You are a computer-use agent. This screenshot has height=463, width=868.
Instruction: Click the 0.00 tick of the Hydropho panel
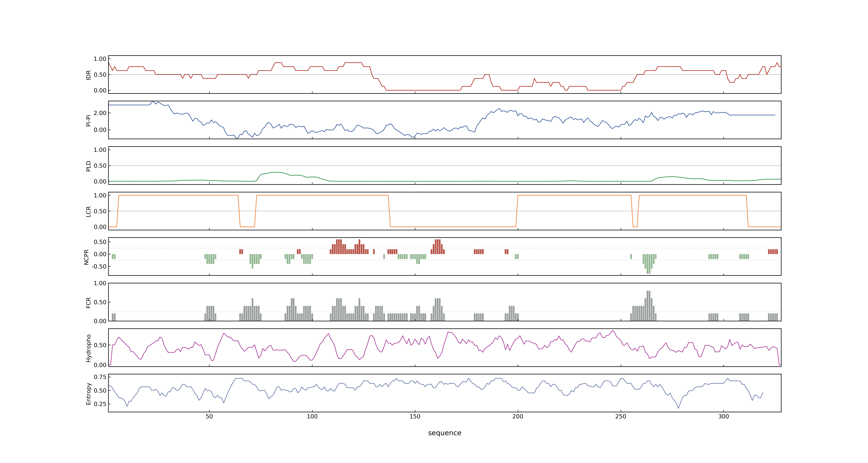100,365
